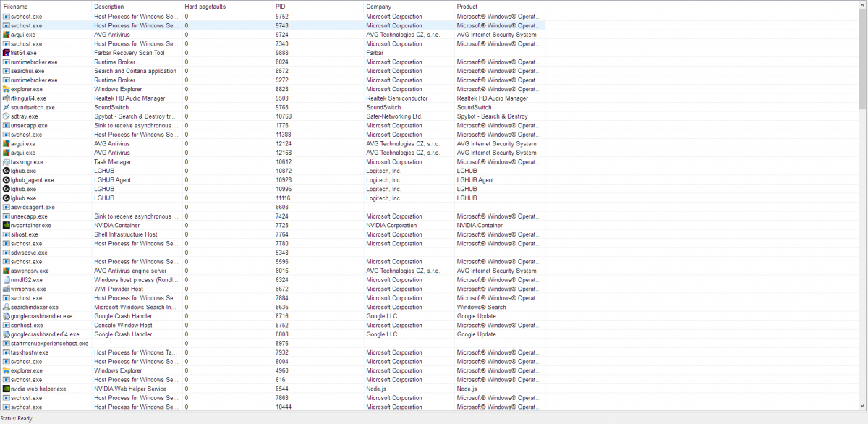Click the 'Windows® Search' product cell

click(482, 307)
